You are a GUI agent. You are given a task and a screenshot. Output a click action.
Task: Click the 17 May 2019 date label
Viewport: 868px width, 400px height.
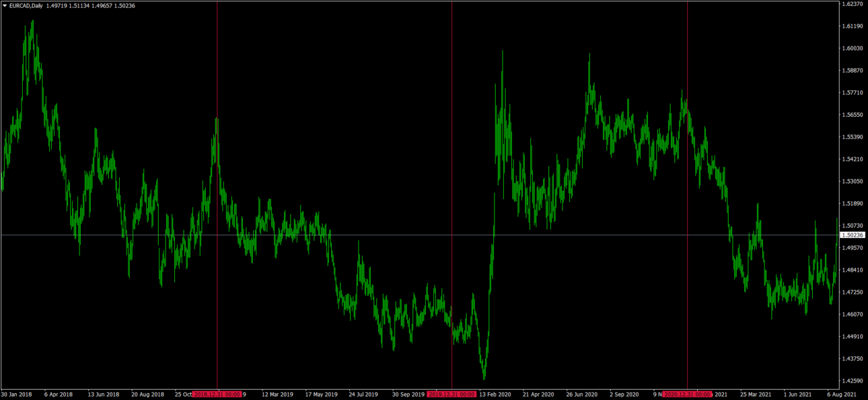click(321, 395)
